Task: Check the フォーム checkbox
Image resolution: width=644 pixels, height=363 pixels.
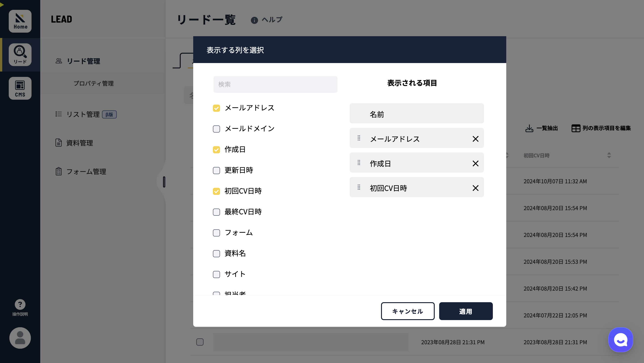Action: [216, 233]
